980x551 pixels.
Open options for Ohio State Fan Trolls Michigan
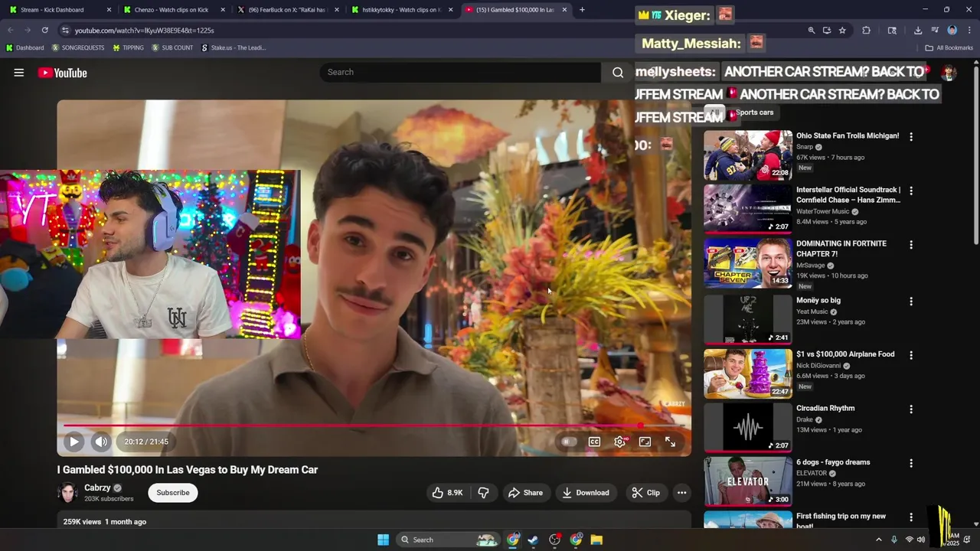911,136
